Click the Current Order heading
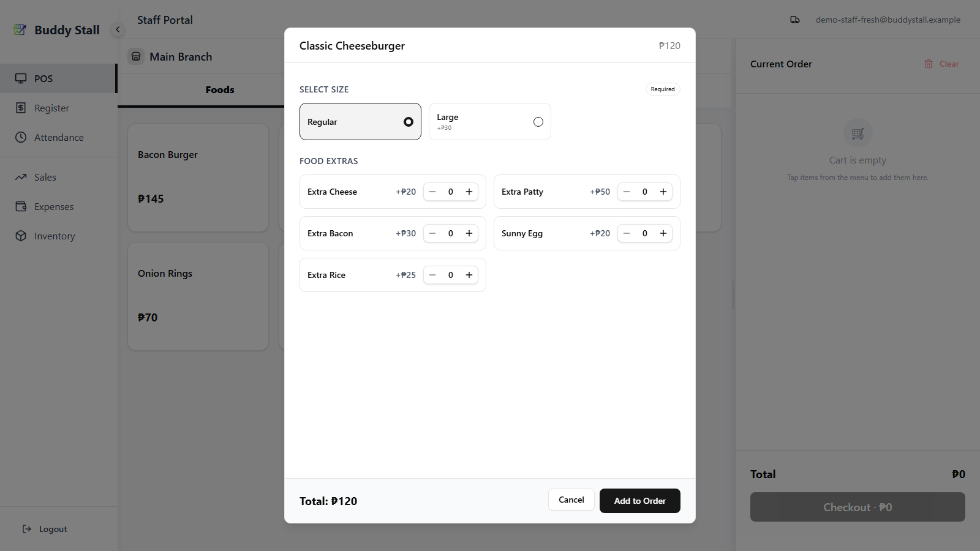Image resolution: width=980 pixels, height=551 pixels. point(781,64)
